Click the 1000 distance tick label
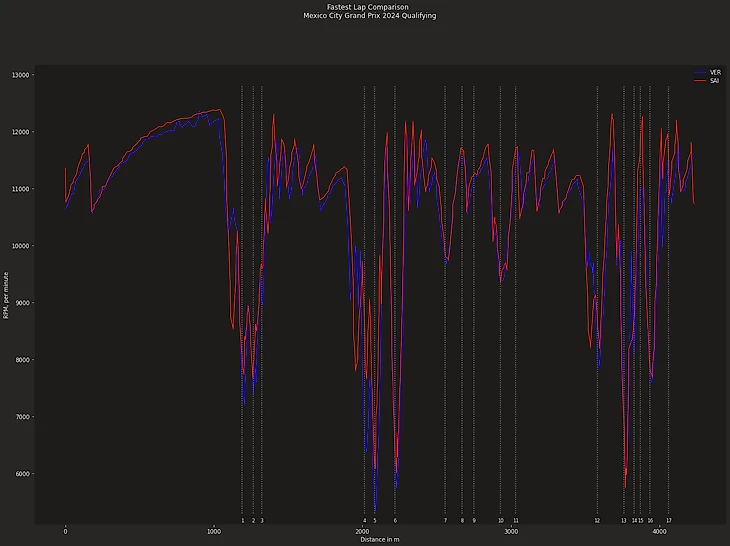Image resolution: width=730 pixels, height=546 pixels. click(214, 532)
